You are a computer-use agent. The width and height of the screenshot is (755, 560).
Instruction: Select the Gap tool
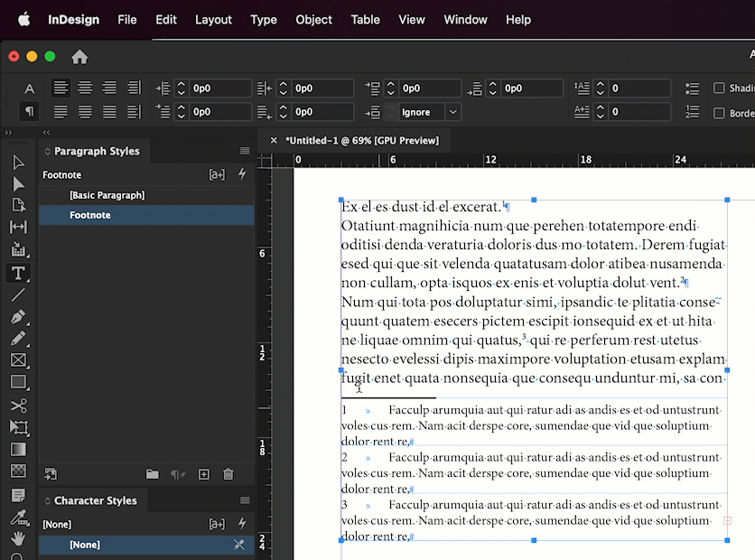[18, 227]
